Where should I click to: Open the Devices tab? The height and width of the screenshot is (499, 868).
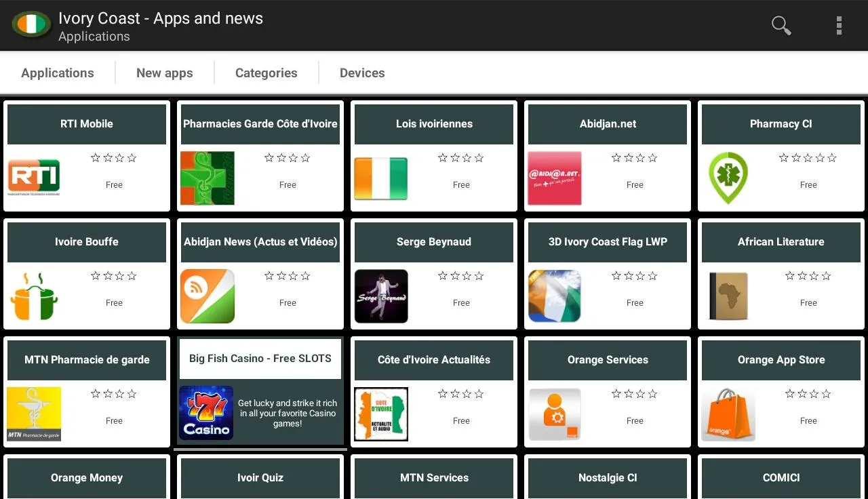point(362,73)
